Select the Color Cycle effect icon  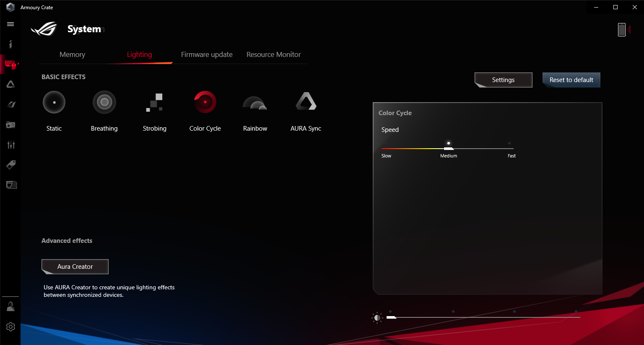[205, 102]
